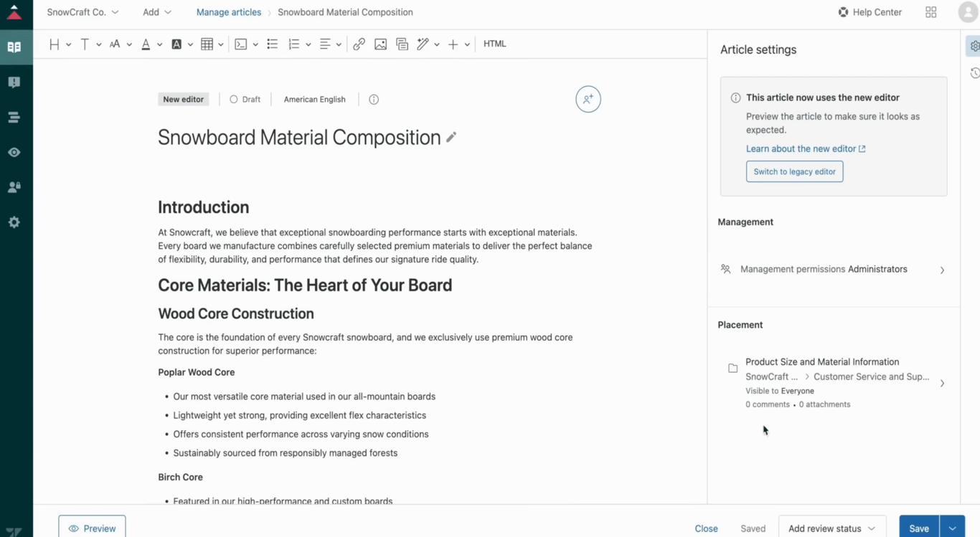Open the font size AA tool
This screenshot has height=537, width=980.
pyautogui.click(x=115, y=44)
